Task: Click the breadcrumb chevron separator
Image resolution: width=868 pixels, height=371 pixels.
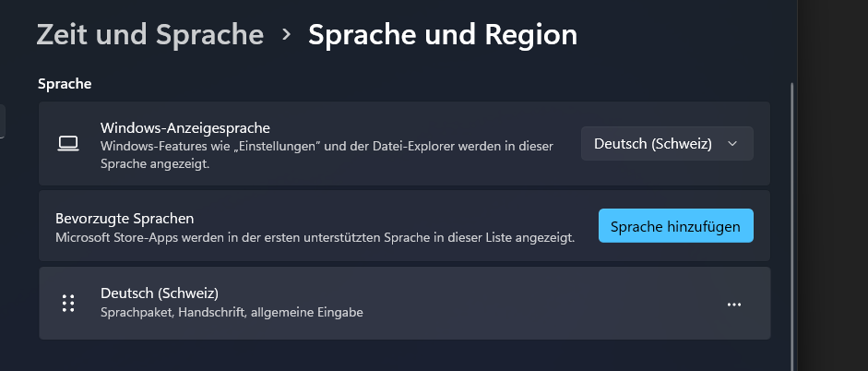Action: pos(286,35)
